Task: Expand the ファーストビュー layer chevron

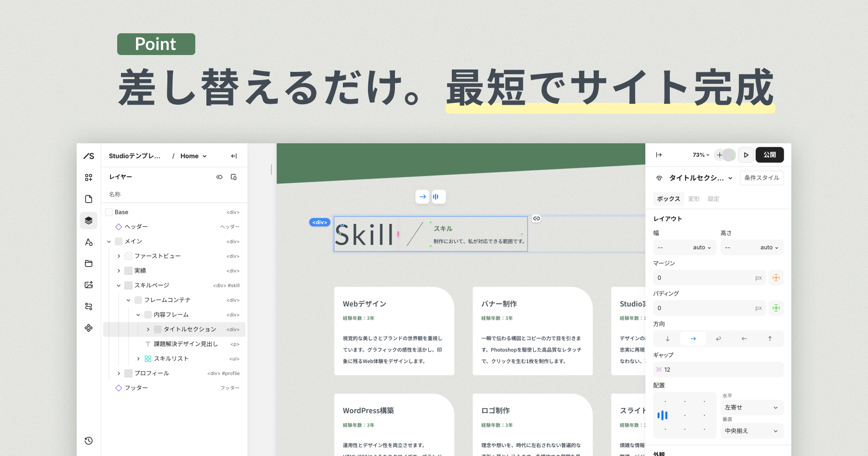Action: [119, 256]
